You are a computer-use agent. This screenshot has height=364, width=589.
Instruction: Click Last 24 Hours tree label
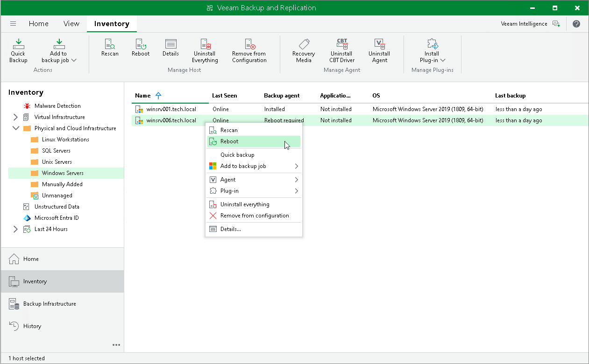pyautogui.click(x=51, y=229)
